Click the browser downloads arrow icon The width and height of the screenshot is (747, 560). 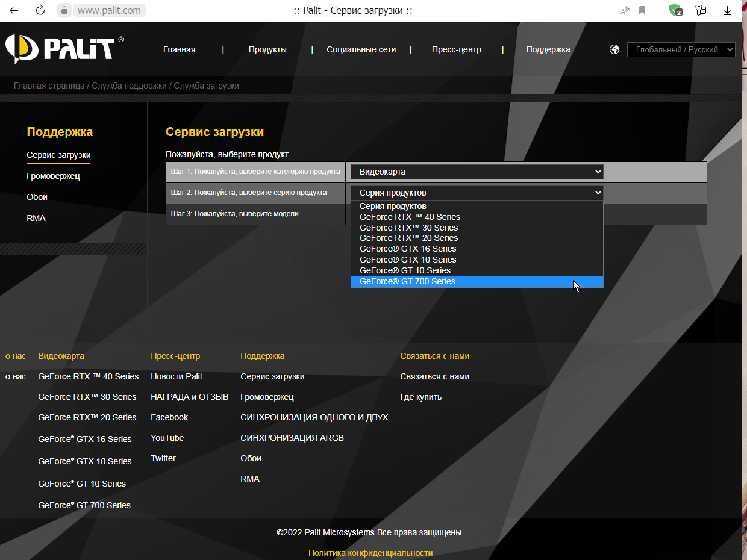click(x=727, y=10)
